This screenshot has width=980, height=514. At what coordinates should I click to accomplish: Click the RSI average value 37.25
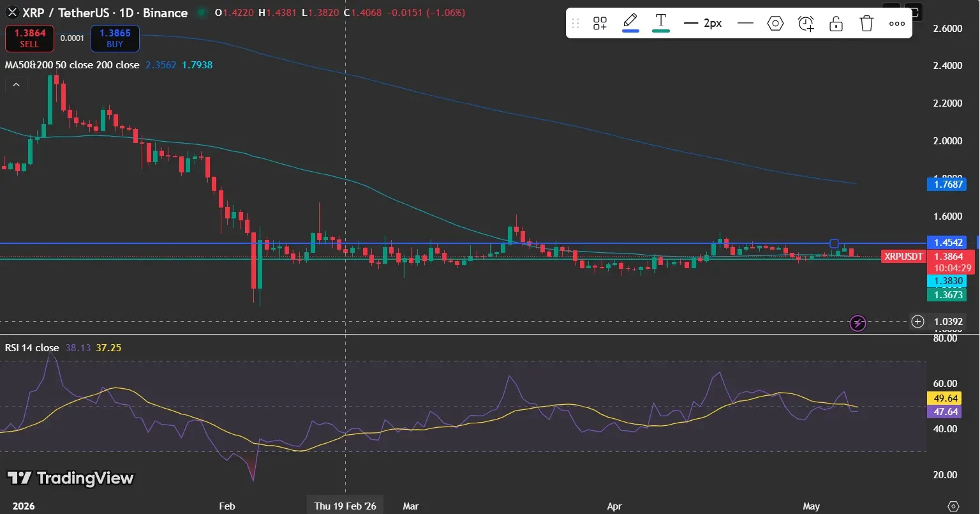point(108,348)
